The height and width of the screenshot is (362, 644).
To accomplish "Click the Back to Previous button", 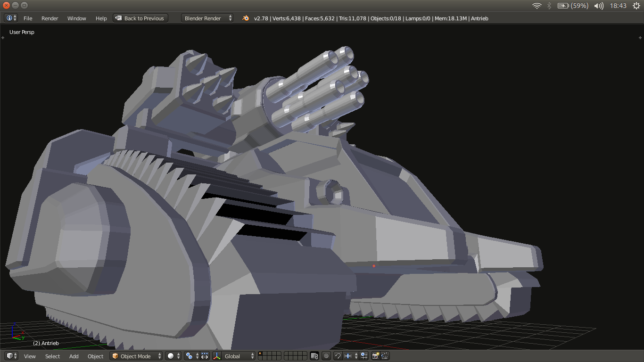I will click(140, 18).
